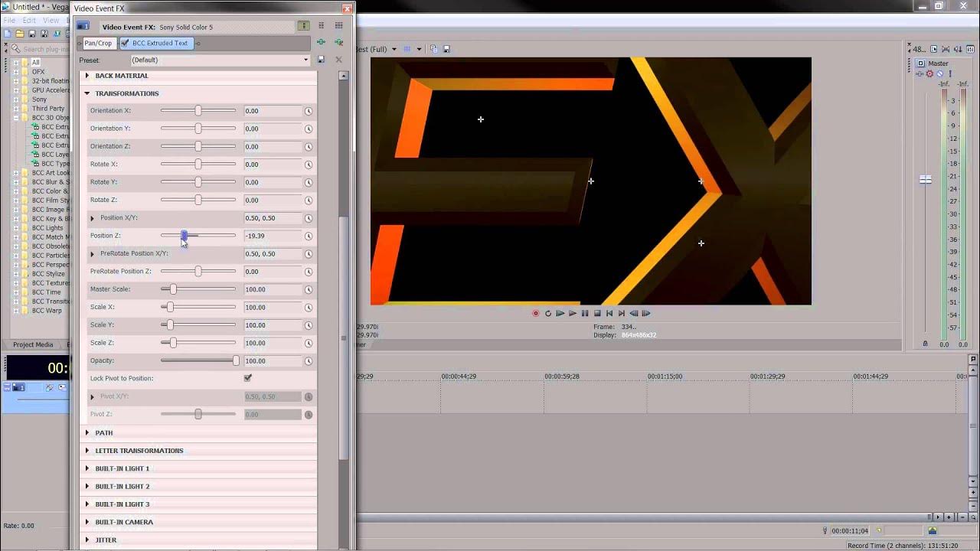The image size is (980, 551).
Task: Click the animate clock for Orientation X
Action: [x=309, y=111]
